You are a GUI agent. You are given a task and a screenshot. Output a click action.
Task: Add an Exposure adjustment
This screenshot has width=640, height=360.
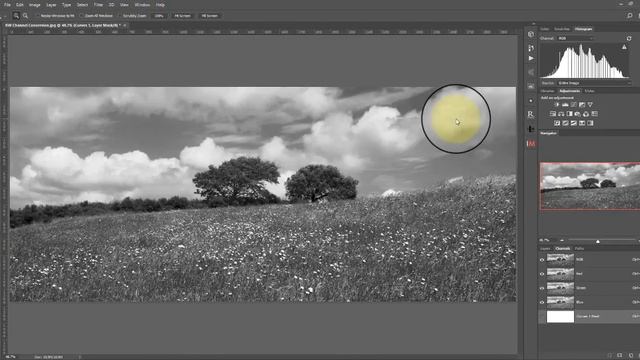(x=582, y=105)
